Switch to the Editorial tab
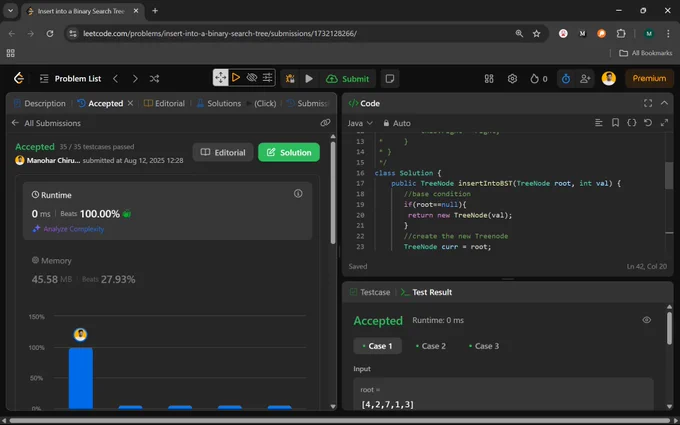 tap(164, 103)
